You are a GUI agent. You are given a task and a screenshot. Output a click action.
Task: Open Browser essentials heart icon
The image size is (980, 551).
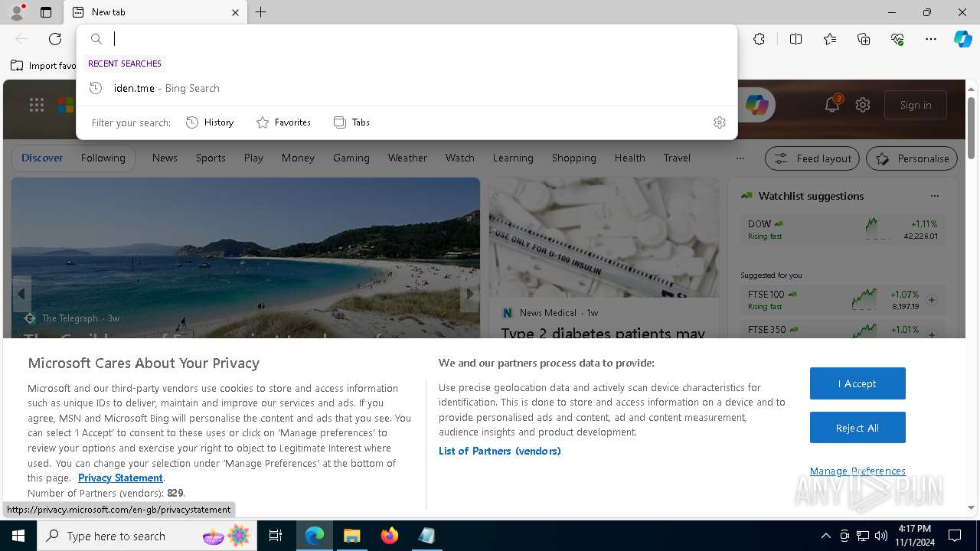897,39
